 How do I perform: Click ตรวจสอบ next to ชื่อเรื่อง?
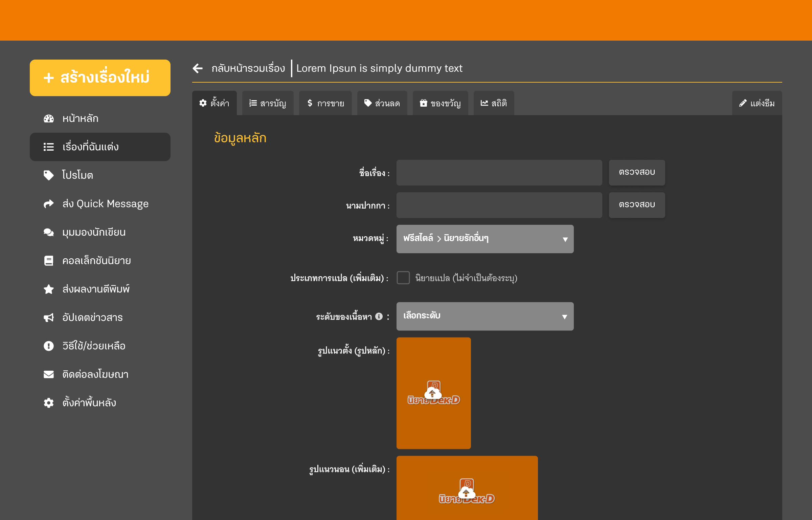[637, 172]
